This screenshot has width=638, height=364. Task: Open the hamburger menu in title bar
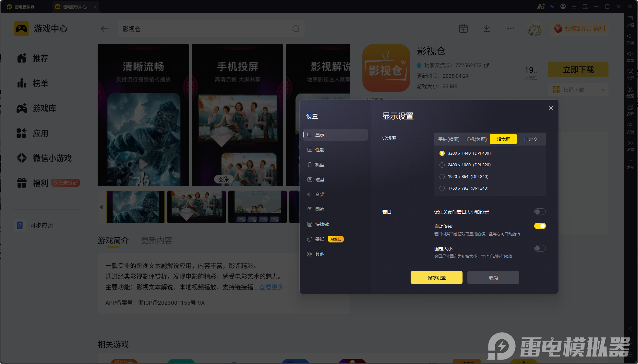pos(574,6)
